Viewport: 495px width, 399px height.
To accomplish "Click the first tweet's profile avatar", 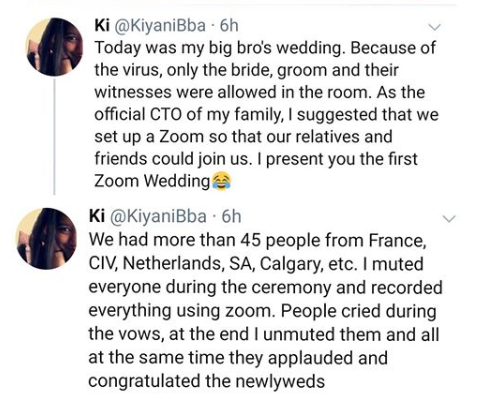I will point(54,47).
